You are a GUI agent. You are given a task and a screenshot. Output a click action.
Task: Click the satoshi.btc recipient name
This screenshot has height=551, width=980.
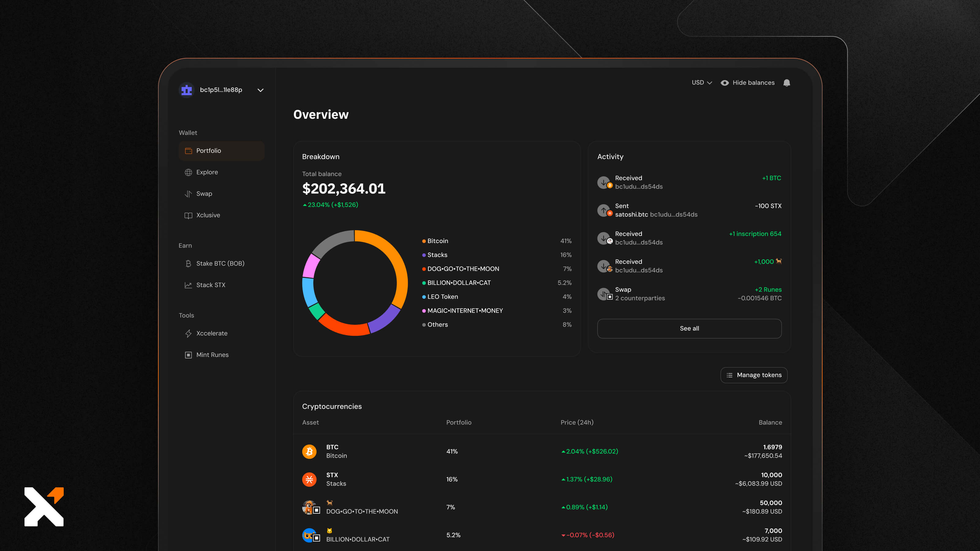pos(631,215)
